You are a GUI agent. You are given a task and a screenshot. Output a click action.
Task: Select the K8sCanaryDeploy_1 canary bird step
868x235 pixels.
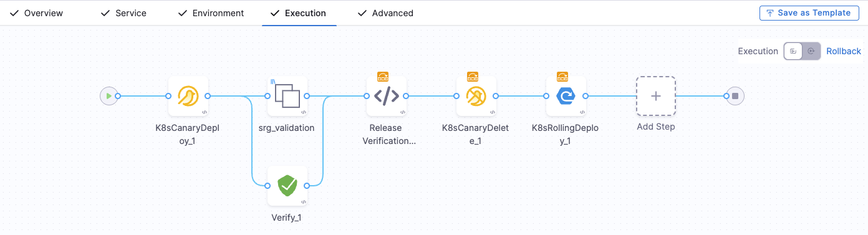tap(188, 96)
